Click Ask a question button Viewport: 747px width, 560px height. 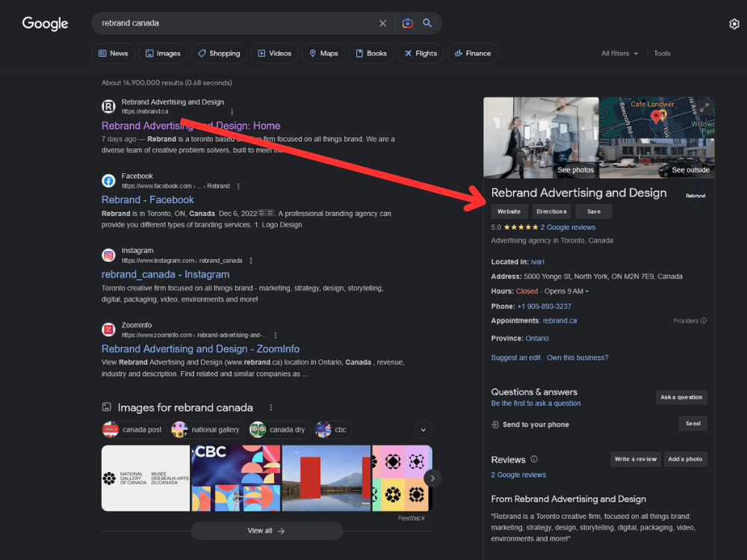pyautogui.click(x=681, y=397)
